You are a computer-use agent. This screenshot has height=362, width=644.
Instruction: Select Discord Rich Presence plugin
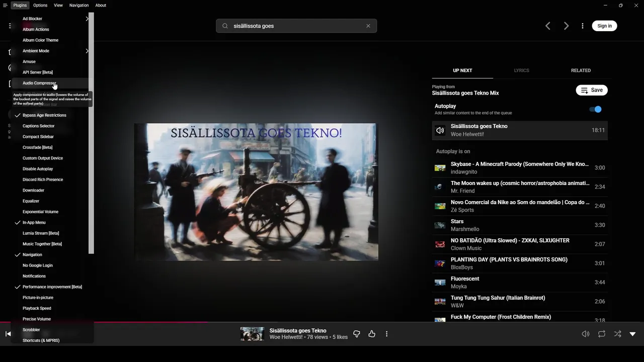[x=43, y=179]
